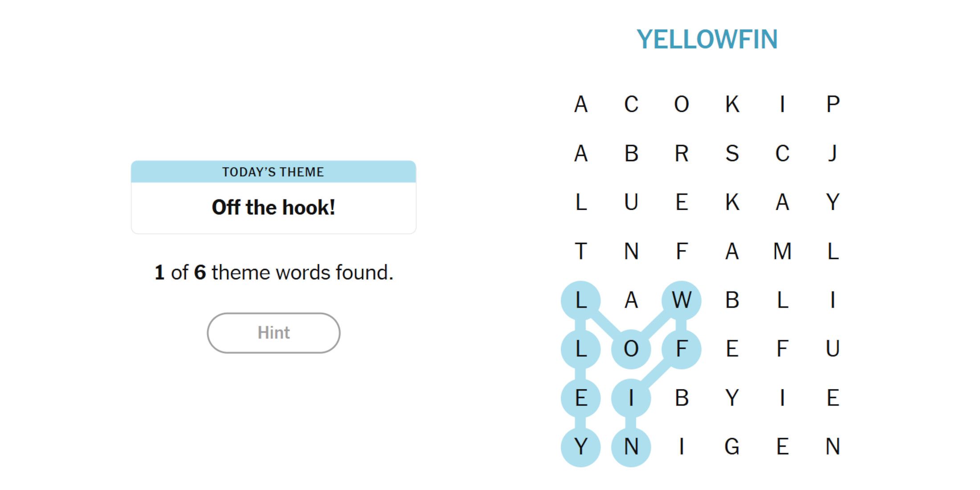Click the Hint button
The height and width of the screenshot is (490, 980).
click(274, 333)
